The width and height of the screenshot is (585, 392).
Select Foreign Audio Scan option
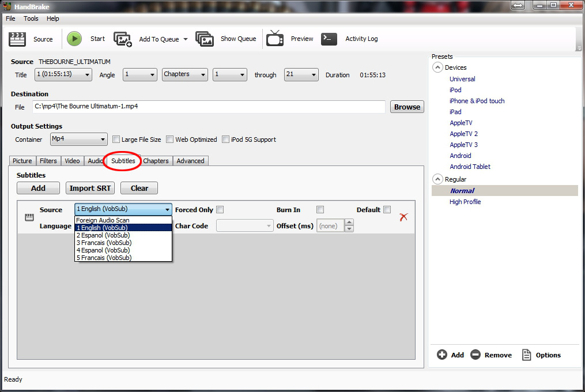[123, 220]
